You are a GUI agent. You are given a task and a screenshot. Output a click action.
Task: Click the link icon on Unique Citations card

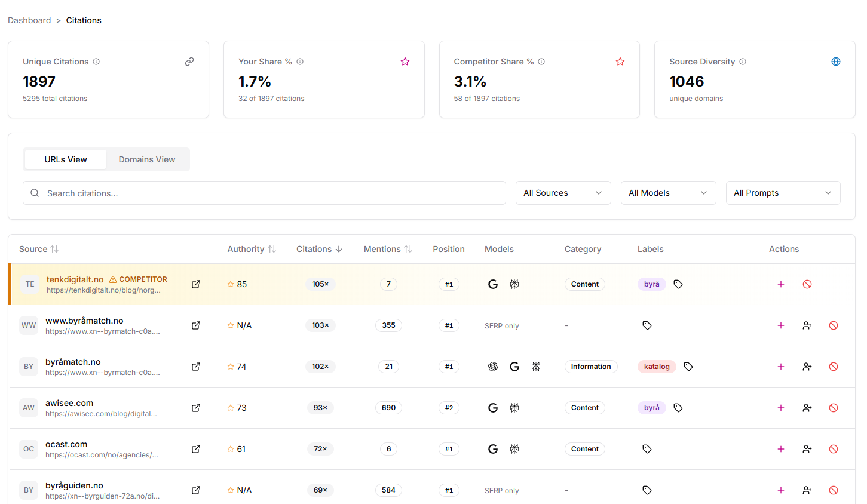point(189,62)
